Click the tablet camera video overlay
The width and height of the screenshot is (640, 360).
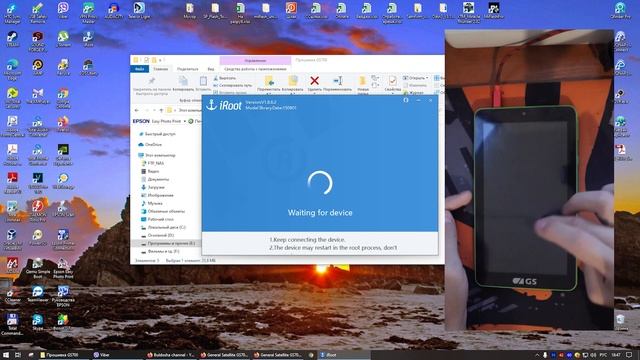529,180
